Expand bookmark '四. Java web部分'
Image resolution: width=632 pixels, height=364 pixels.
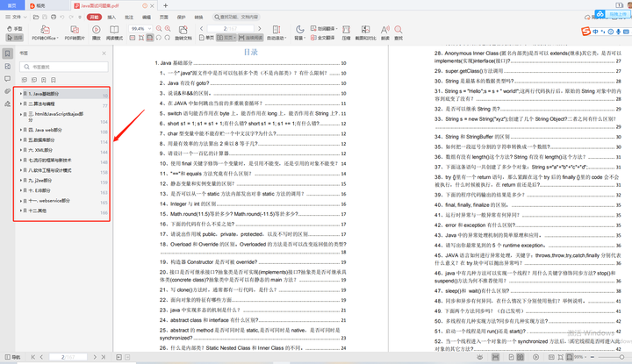[x=20, y=130]
